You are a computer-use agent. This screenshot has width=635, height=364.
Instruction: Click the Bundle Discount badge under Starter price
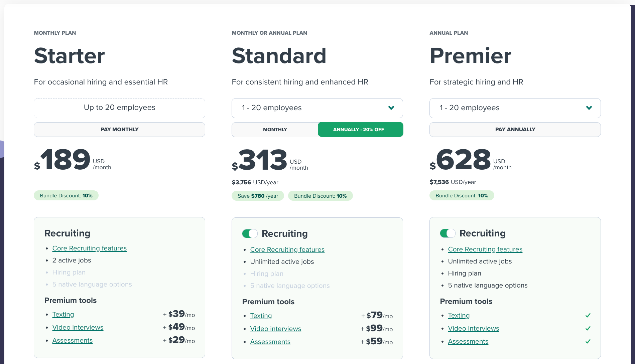point(66,195)
